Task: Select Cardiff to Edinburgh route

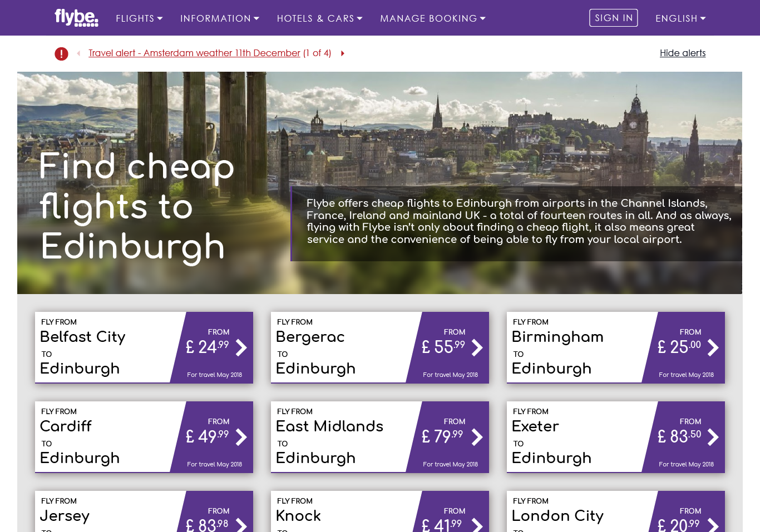Action: [144, 437]
